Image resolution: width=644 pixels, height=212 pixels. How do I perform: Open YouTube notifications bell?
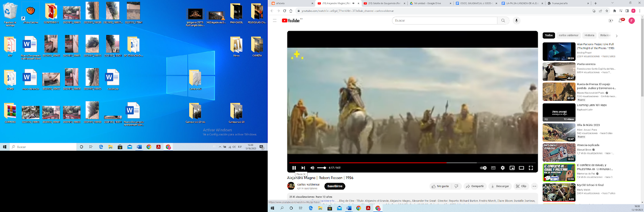click(x=621, y=21)
